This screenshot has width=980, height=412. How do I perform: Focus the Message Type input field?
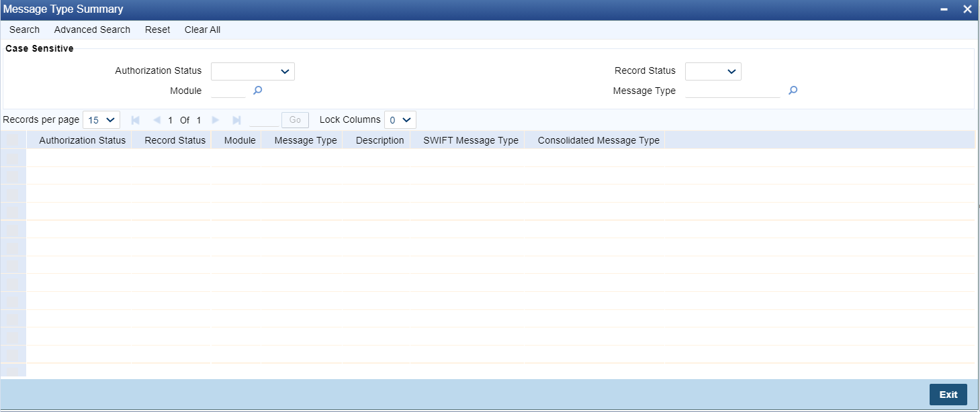tap(733, 91)
